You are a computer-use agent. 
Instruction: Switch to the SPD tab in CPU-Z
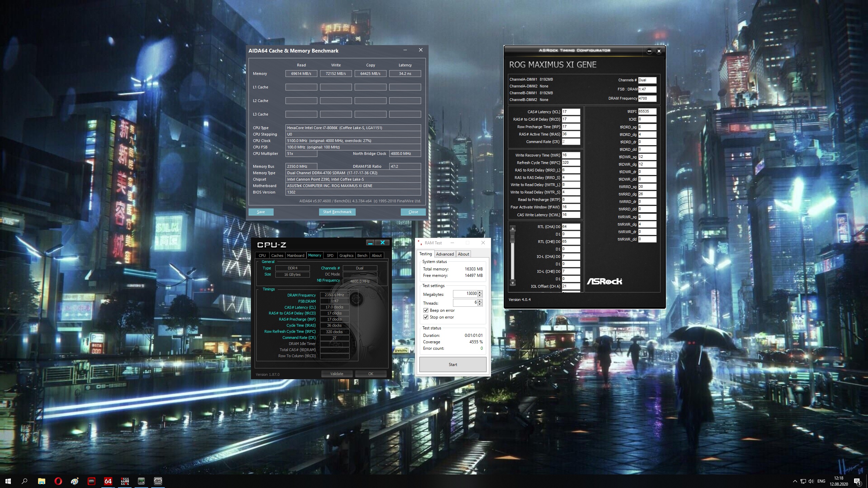pyautogui.click(x=330, y=256)
